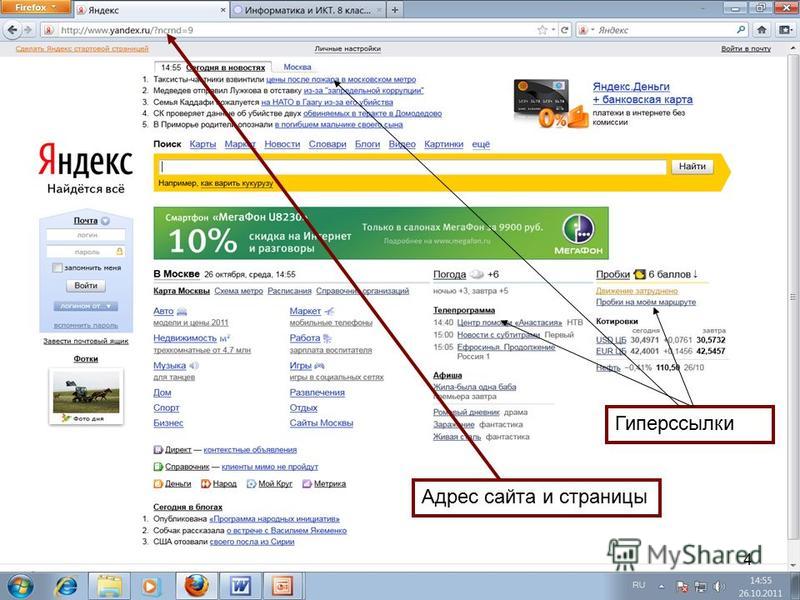Open the Windows Start menu orb
The height and width of the screenshot is (600, 800).
coord(20,586)
